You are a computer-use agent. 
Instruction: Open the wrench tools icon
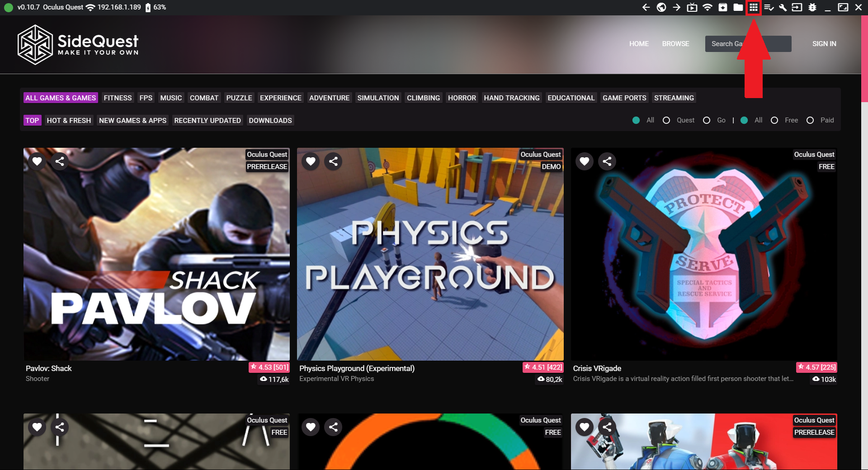click(x=783, y=7)
